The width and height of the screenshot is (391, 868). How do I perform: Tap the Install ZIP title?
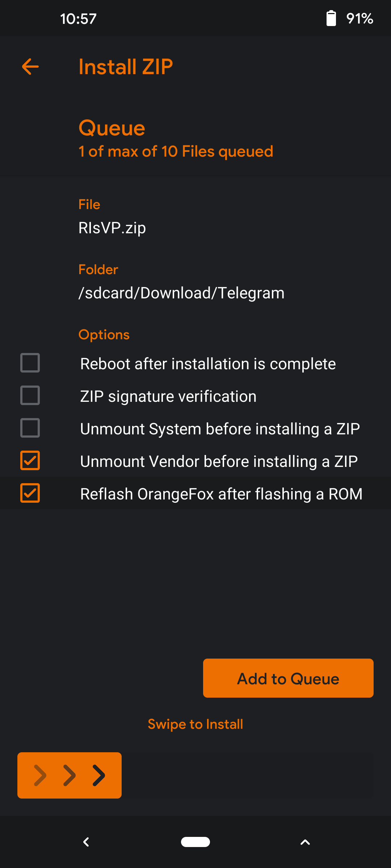click(126, 67)
